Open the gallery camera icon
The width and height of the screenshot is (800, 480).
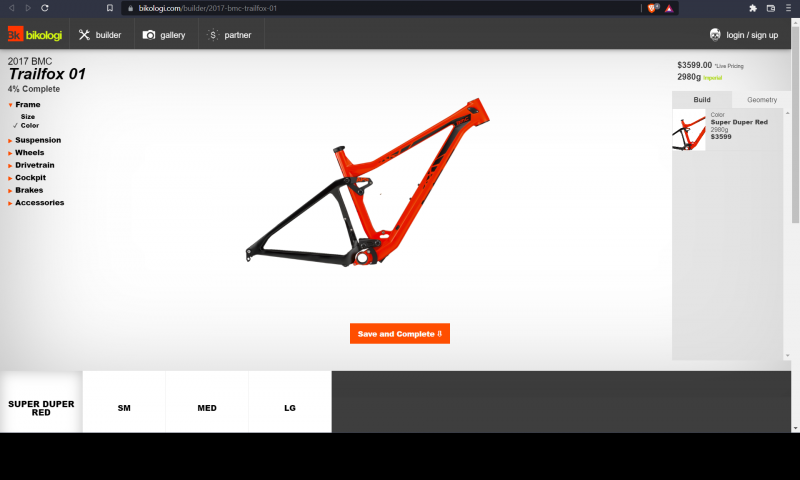(148, 35)
